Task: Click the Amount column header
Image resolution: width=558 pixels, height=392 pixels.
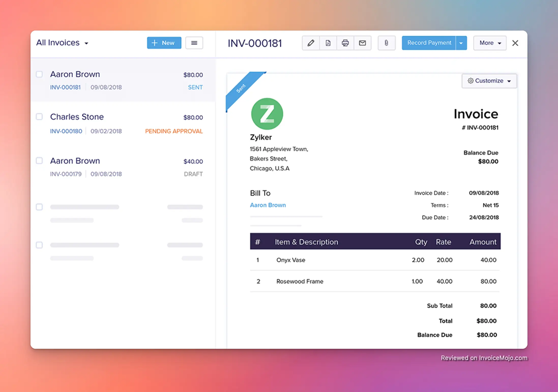Action: tap(483, 242)
